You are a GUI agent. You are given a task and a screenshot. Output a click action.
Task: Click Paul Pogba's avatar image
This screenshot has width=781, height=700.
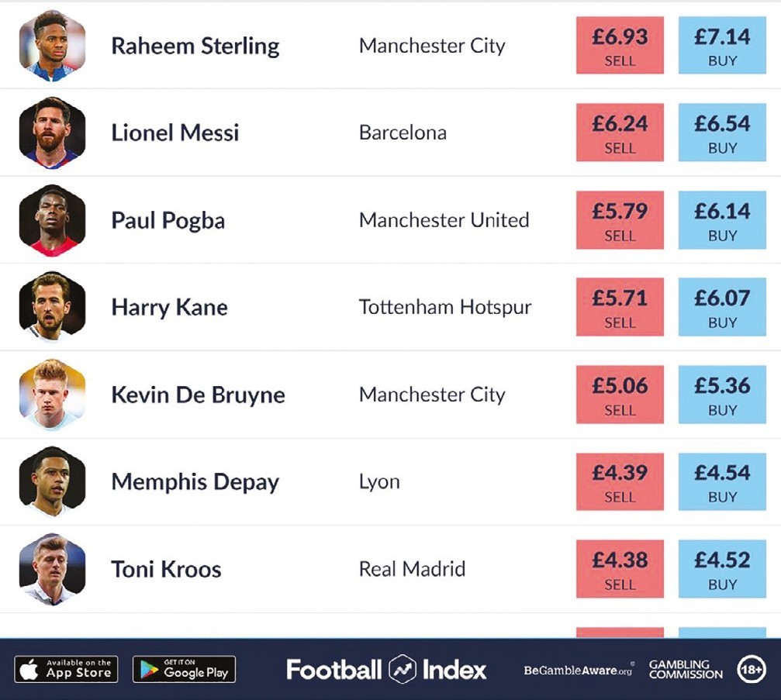pos(52,220)
